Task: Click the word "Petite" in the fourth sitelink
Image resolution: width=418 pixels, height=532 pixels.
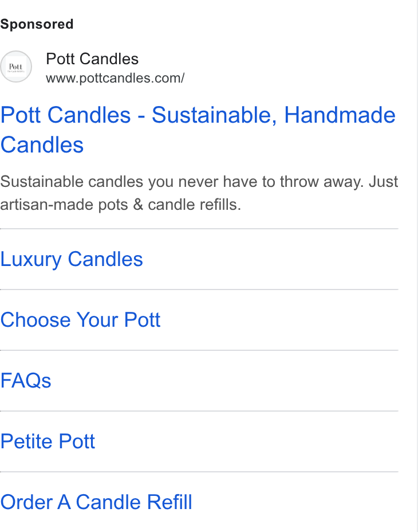Action: 27,441
